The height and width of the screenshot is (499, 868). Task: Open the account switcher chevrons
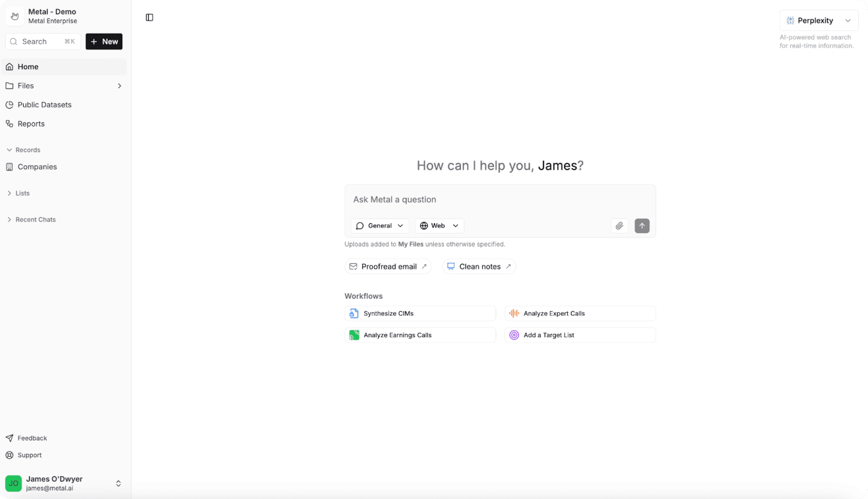[x=118, y=484]
